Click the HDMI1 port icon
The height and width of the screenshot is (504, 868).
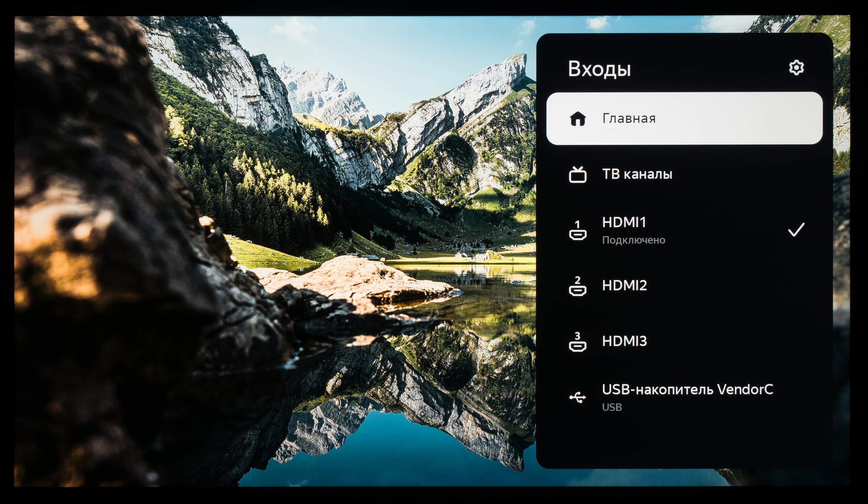click(x=578, y=231)
